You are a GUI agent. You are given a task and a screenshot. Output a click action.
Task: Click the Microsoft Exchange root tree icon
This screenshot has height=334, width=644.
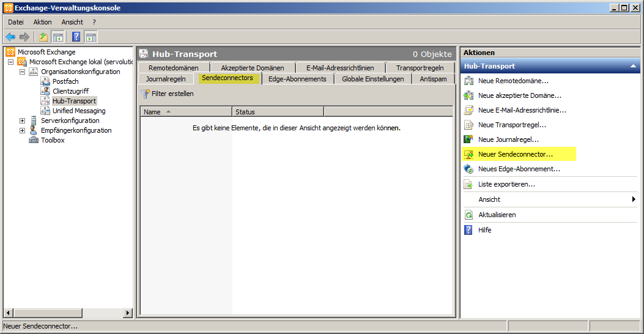click(x=10, y=52)
